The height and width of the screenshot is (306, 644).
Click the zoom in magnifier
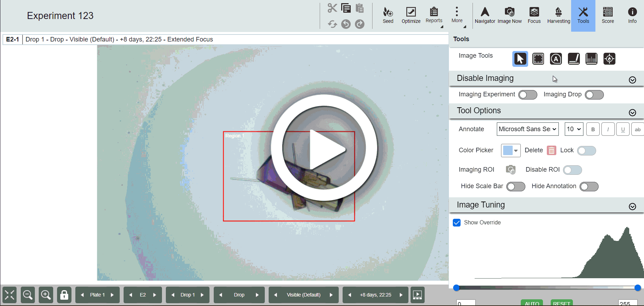click(x=46, y=295)
